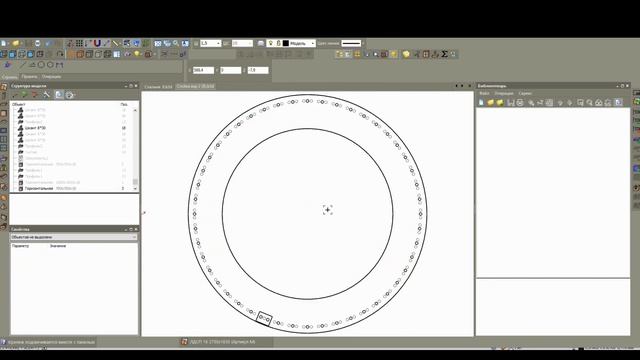Click the black color swatch
Screen dimensions: 640x360
pos(286,43)
